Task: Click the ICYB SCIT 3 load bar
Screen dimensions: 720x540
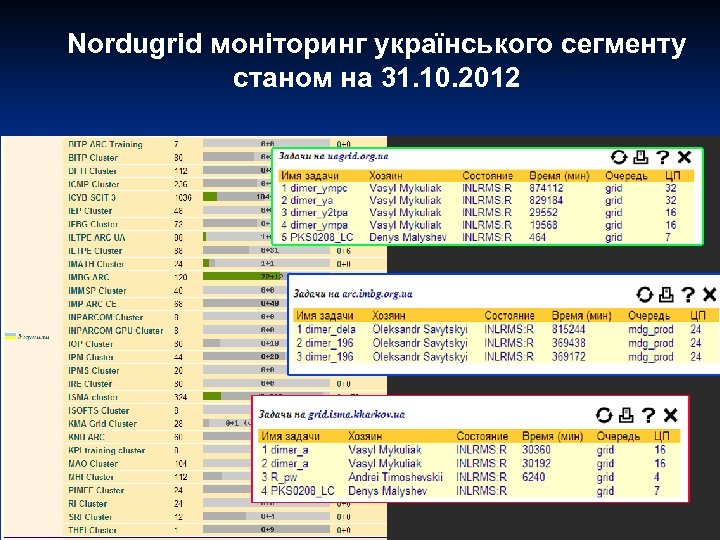Action: pyautogui.click(x=237, y=197)
